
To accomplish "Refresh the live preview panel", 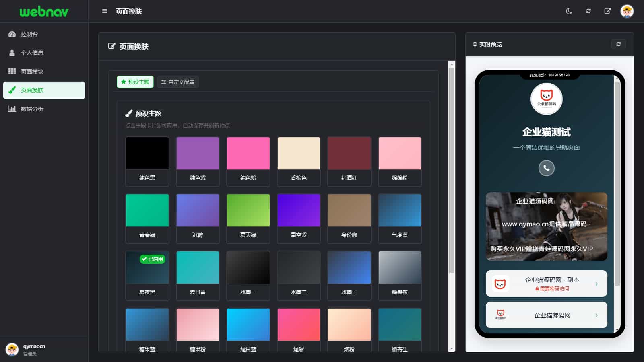I will 618,44.
